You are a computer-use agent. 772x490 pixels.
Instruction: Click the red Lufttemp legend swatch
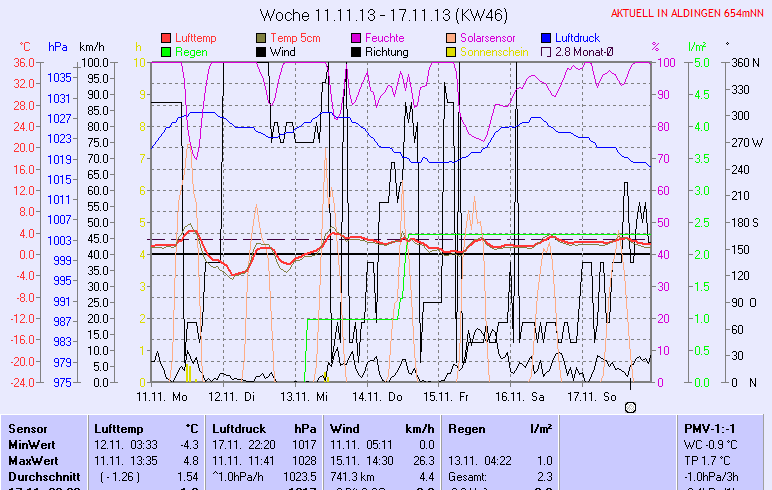tap(167, 37)
